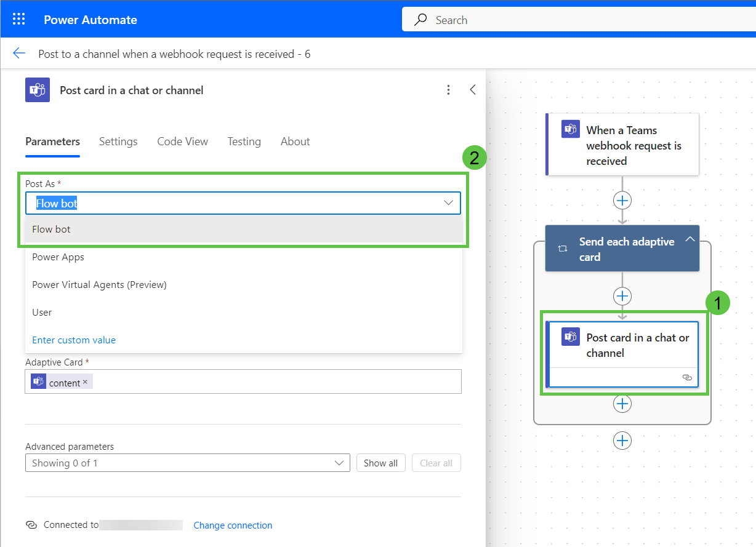756x547 pixels.
Task: Click the Power Automate title
Action: coord(90,20)
